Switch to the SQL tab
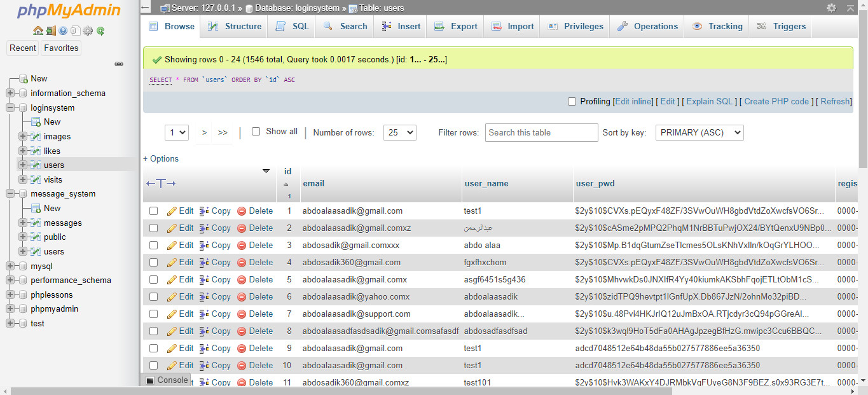 [x=291, y=26]
